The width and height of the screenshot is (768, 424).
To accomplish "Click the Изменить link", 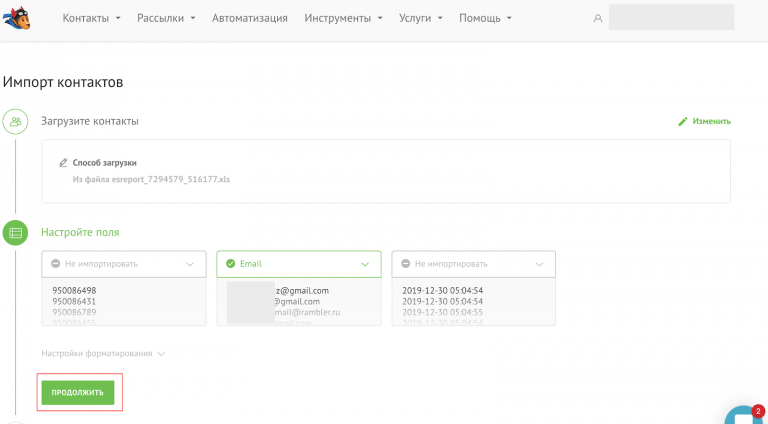I will click(x=711, y=121).
